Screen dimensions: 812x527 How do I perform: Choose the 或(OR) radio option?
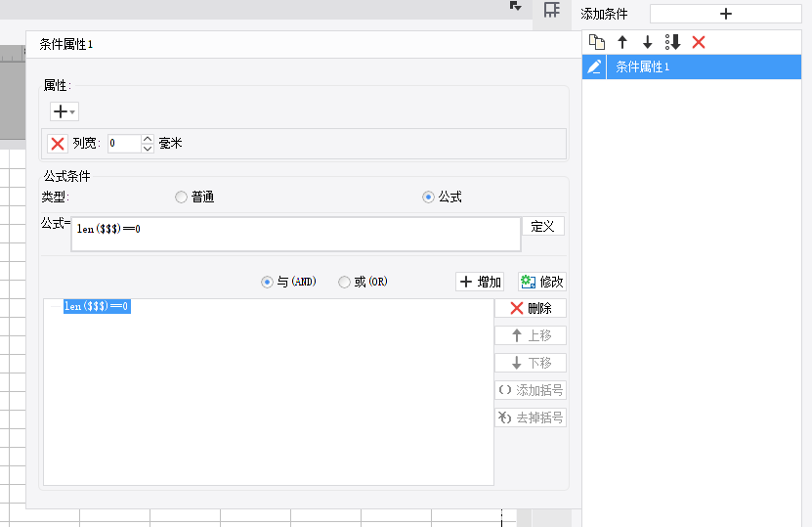pos(344,282)
